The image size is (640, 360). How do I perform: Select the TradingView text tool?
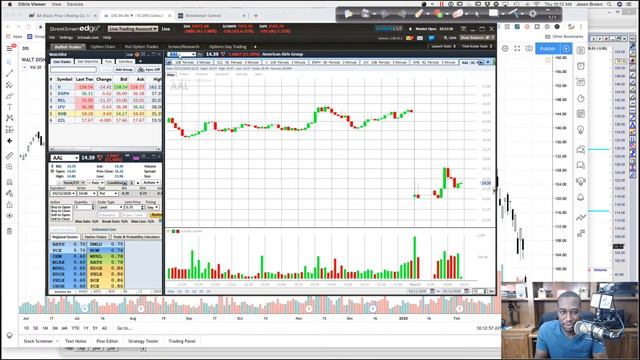9,107
